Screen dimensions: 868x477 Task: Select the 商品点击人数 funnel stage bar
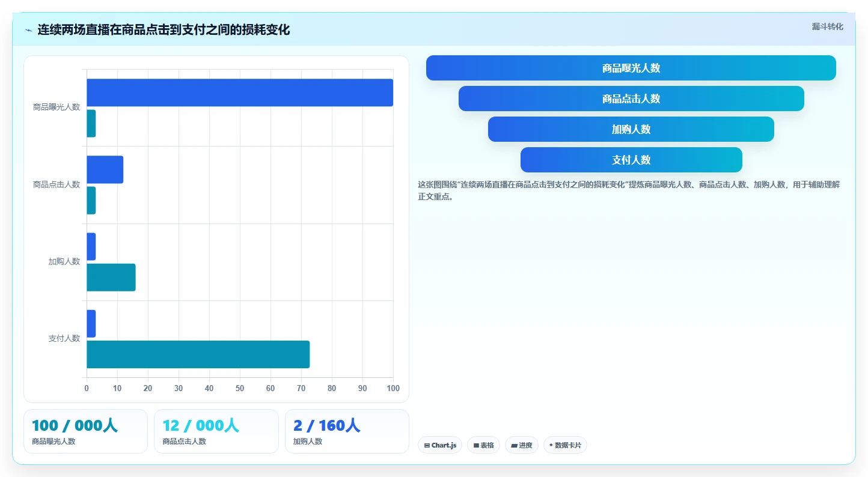click(631, 99)
